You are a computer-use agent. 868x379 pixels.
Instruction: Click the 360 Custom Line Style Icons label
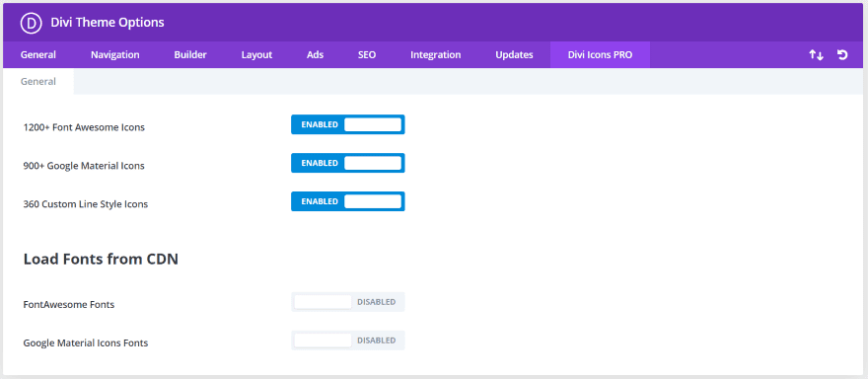(86, 204)
